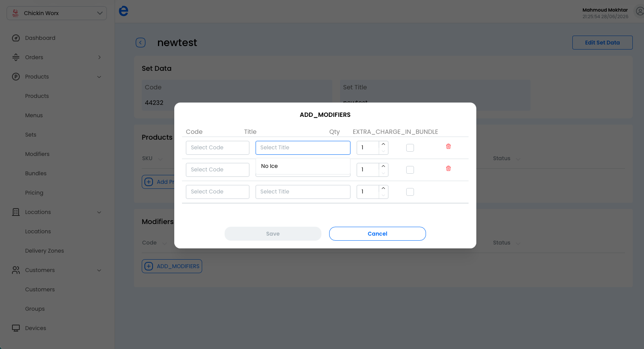Open Groups in the sidebar
The height and width of the screenshot is (349, 644).
pos(35,309)
